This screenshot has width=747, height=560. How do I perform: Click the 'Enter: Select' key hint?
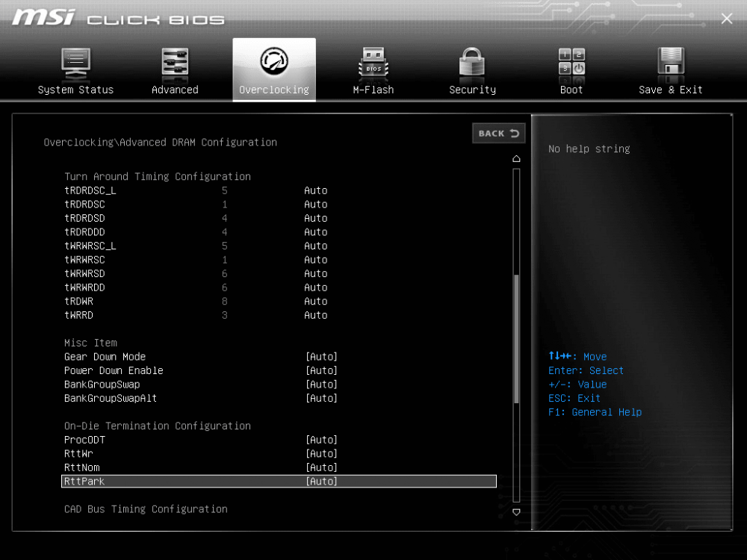pos(586,370)
